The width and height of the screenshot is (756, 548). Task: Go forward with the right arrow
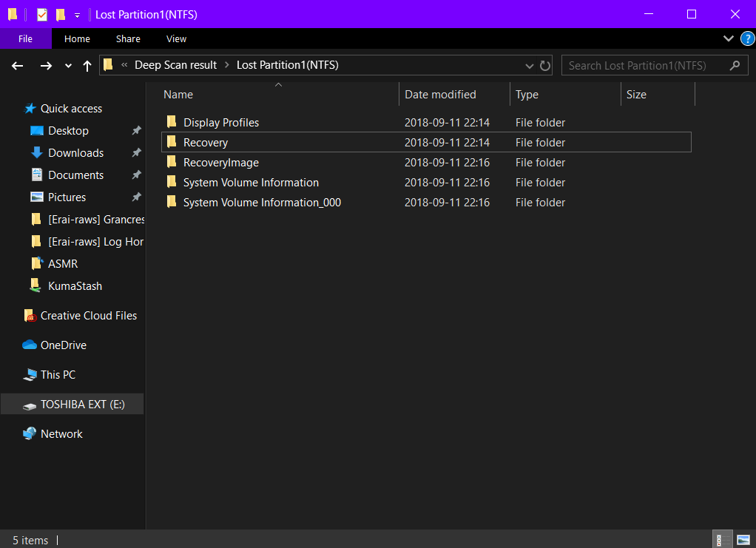click(46, 66)
